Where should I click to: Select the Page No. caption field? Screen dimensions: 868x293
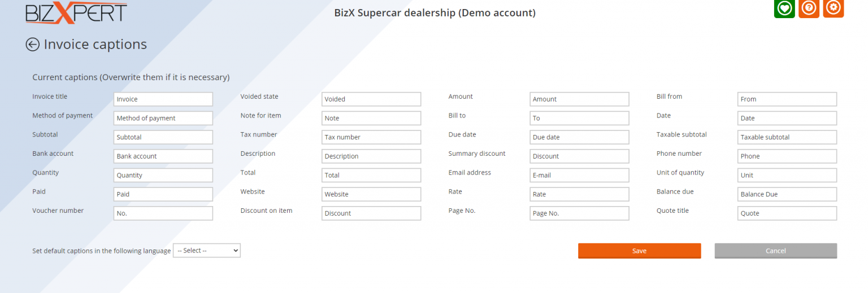(x=579, y=213)
